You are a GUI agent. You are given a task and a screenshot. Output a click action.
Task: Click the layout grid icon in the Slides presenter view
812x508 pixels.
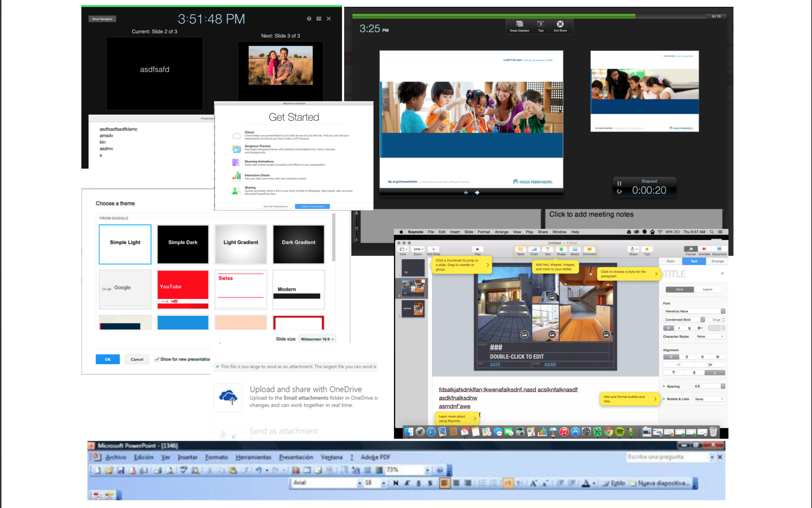click(319, 19)
